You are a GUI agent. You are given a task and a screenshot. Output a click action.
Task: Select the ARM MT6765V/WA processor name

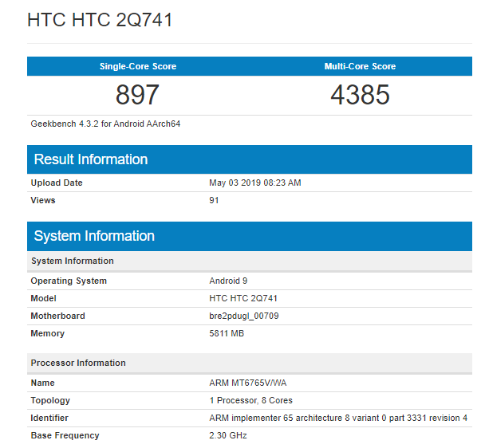click(x=248, y=383)
